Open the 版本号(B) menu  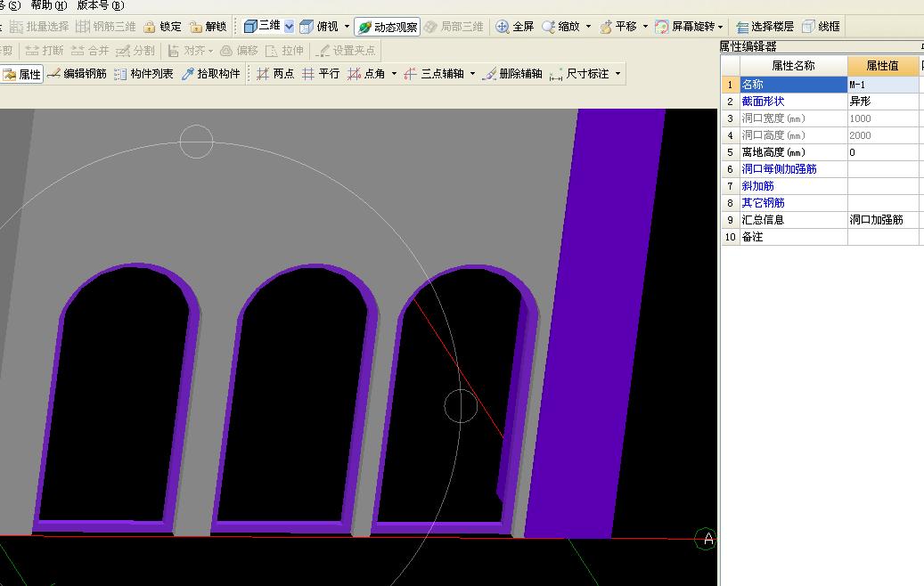click(101, 5)
